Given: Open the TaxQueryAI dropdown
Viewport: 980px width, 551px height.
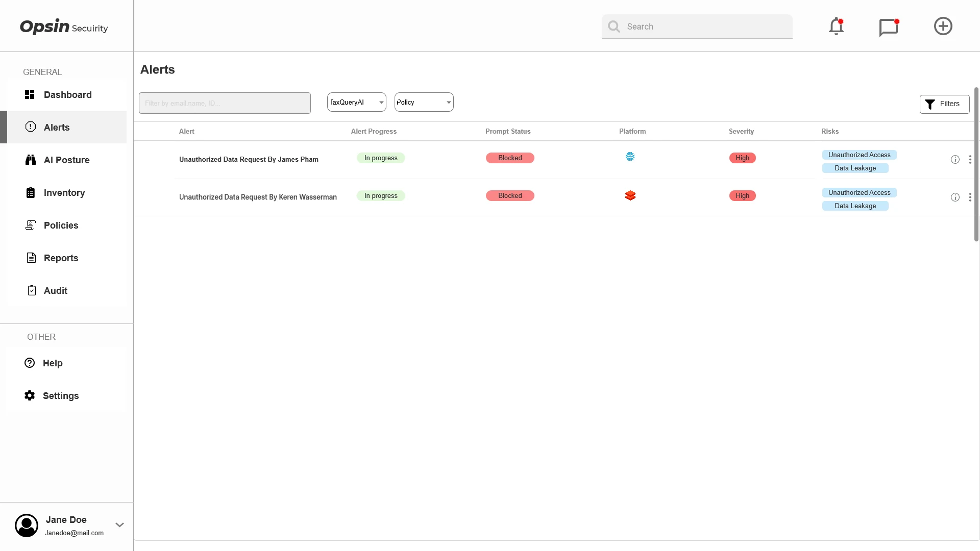Looking at the screenshot, I should 356,102.
